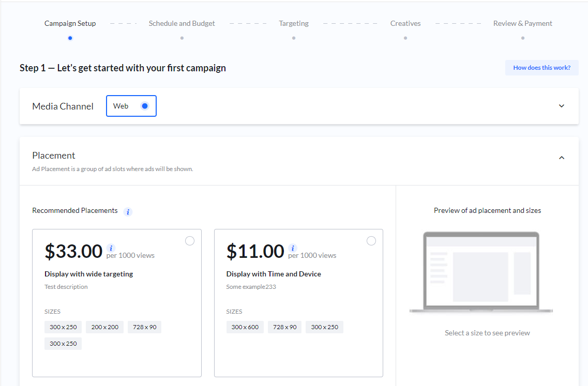
Task: Click info icon next to $33.00 price
Action: click(111, 248)
